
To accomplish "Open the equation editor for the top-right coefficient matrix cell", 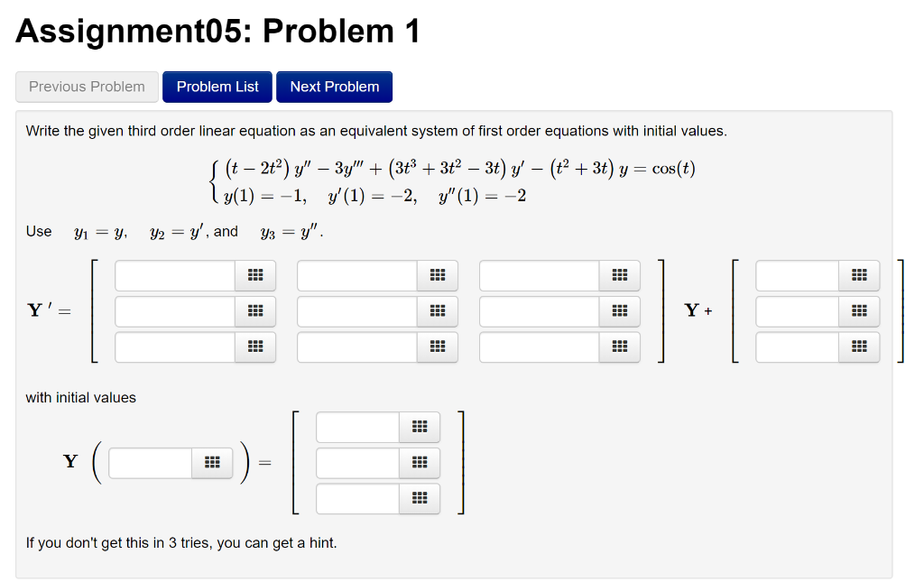I will (621, 275).
